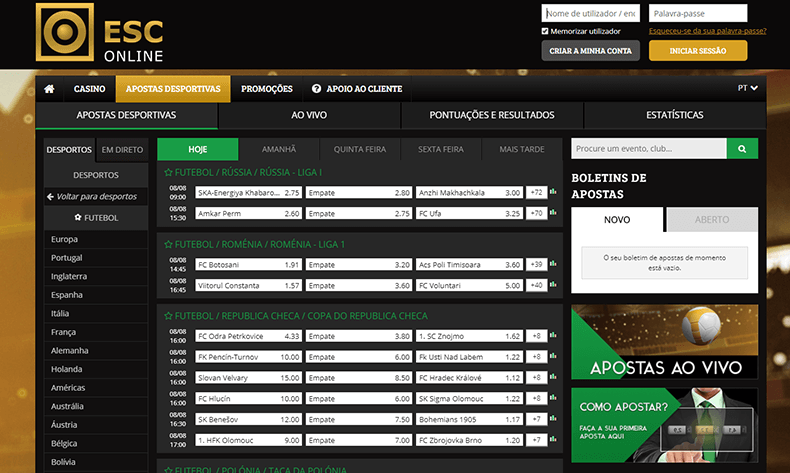790x473 pixels.
Task: Bet on Empate 3.20 in Botosani match
Action: (359, 265)
